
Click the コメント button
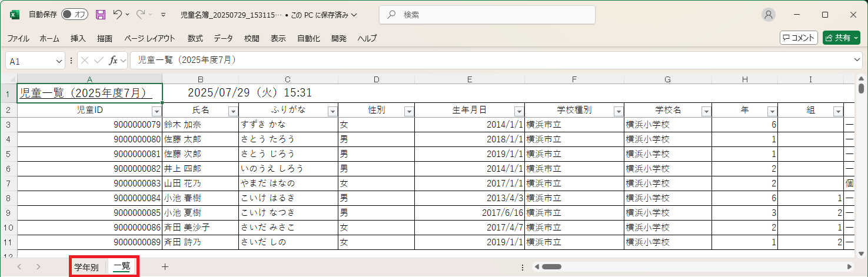click(799, 38)
